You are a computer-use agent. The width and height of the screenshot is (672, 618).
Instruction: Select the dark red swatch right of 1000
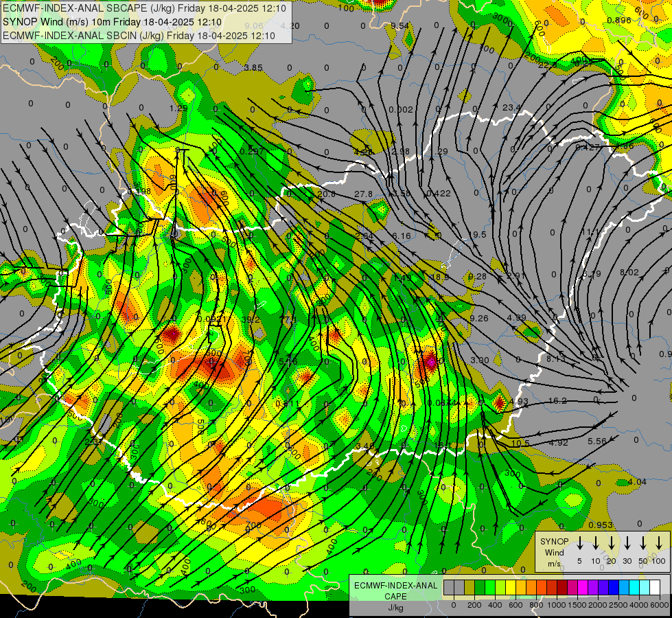click(x=562, y=587)
